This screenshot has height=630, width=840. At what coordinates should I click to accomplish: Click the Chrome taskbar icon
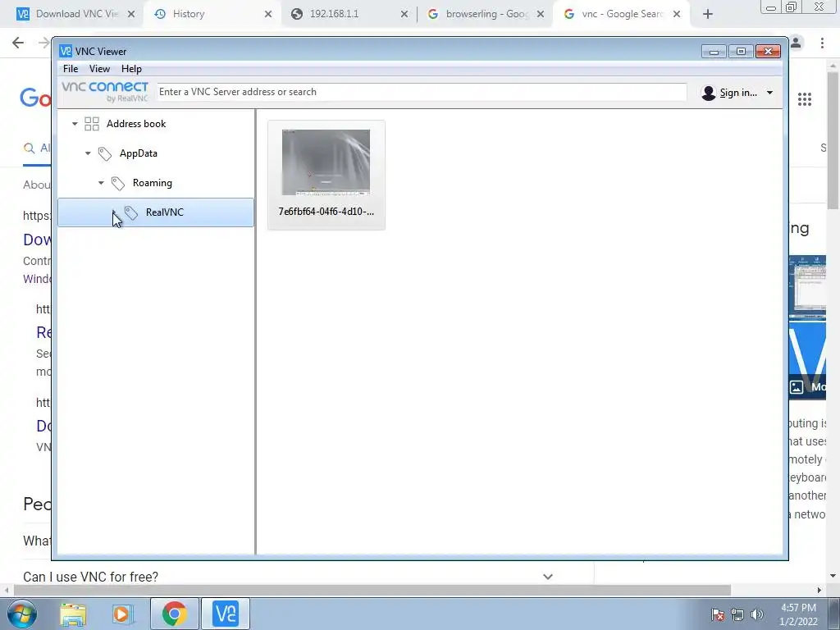tap(174, 614)
